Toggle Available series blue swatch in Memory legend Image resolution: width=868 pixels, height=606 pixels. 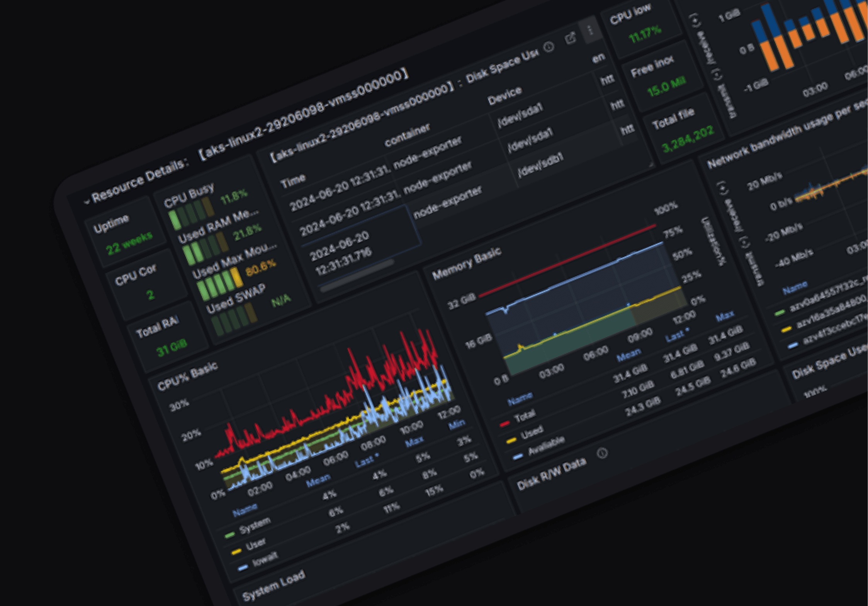518,457
